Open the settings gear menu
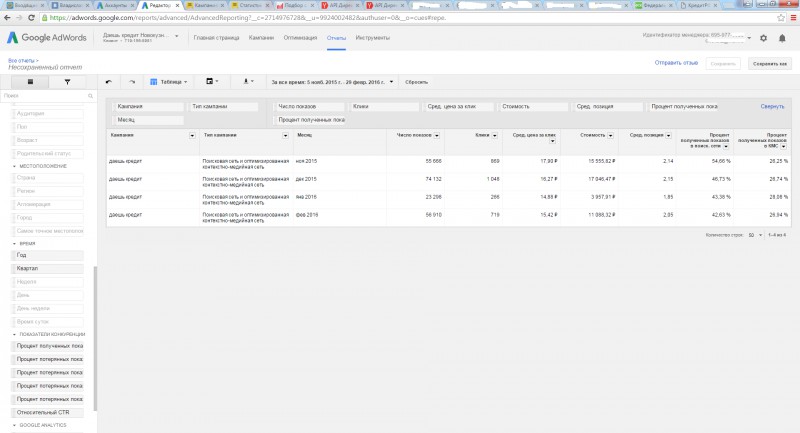 (763, 38)
